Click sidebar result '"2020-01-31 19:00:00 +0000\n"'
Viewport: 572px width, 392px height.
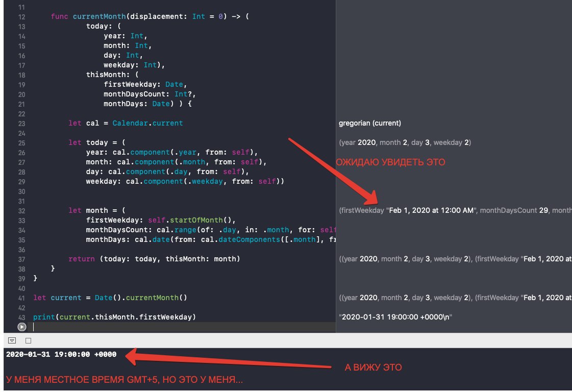(x=395, y=317)
